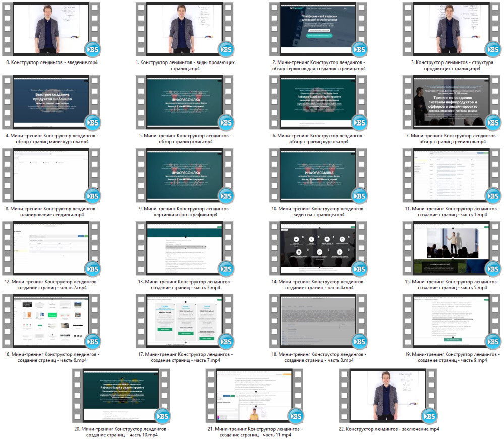Click the BS player badge on file 19 часть 9
The width and height of the screenshot is (504, 439).
493,341
